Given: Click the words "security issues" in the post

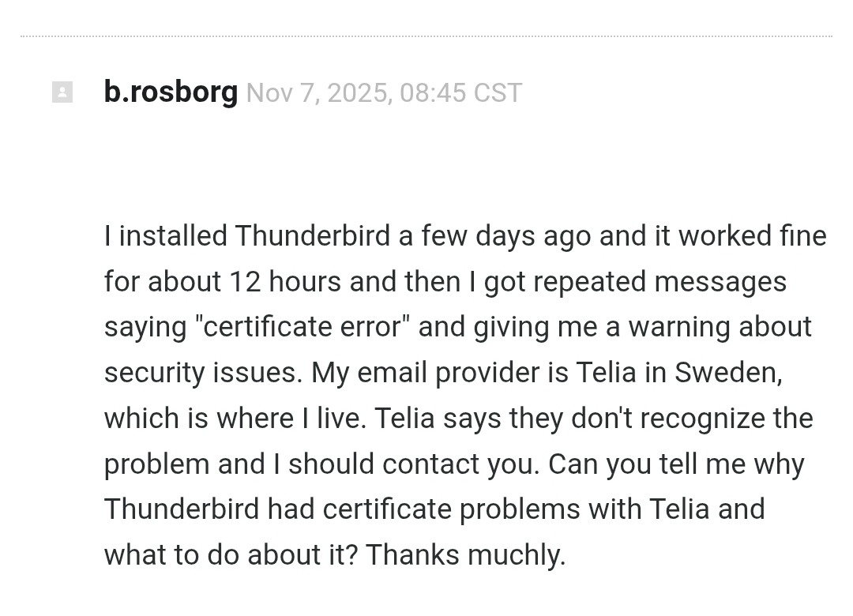Looking at the screenshot, I should tap(203, 373).
